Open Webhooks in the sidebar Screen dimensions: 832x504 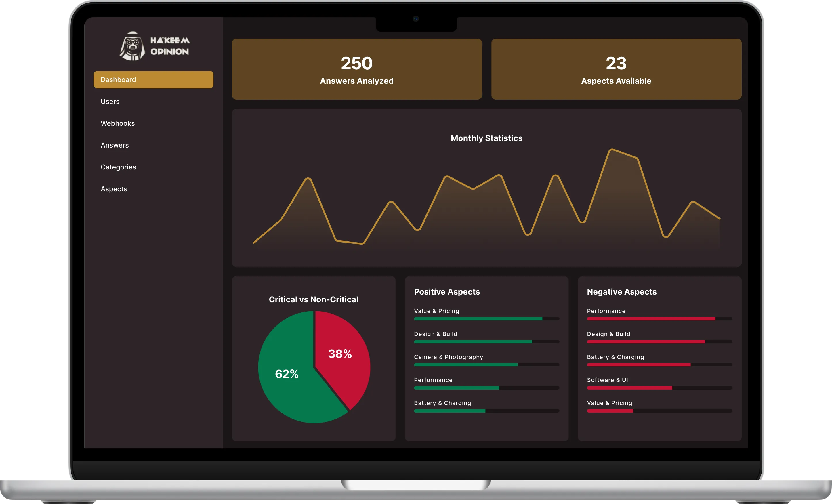(117, 123)
